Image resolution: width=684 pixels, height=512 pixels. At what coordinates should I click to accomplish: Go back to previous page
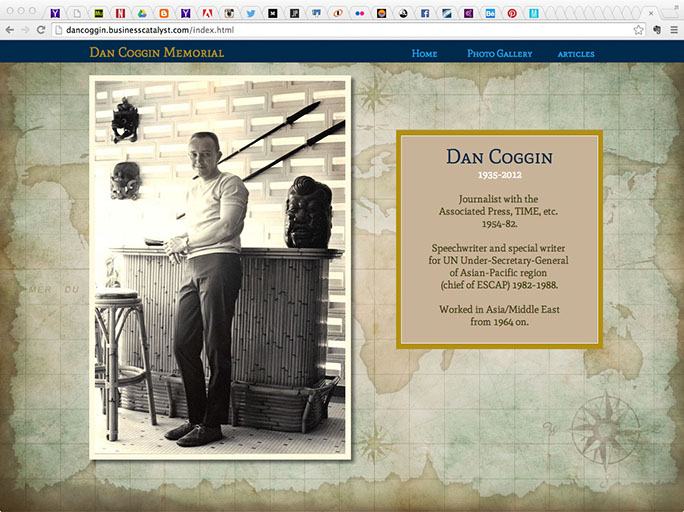click(10, 30)
